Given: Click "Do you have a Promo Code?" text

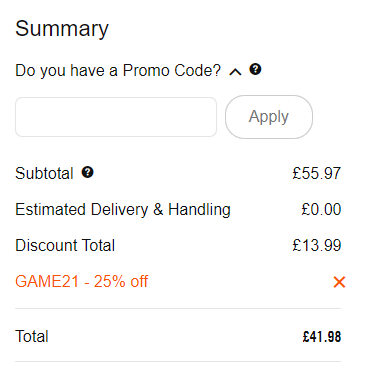Looking at the screenshot, I should point(118,71).
